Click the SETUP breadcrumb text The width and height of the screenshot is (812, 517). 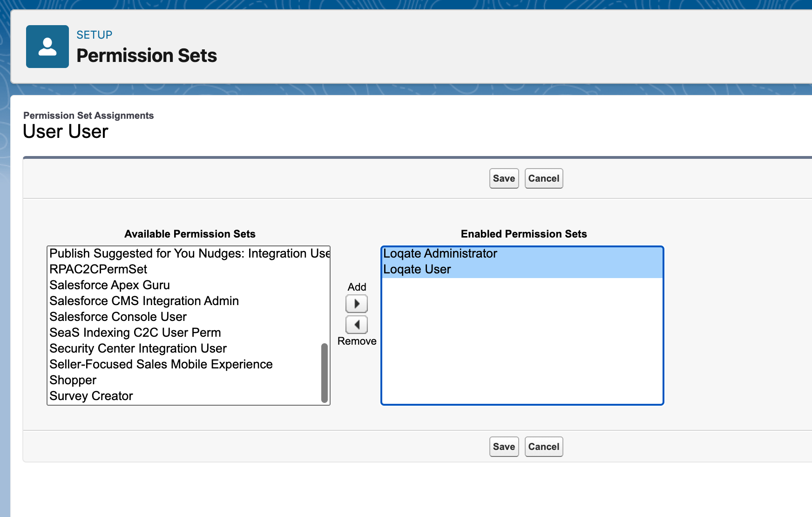pyautogui.click(x=95, y=35)
